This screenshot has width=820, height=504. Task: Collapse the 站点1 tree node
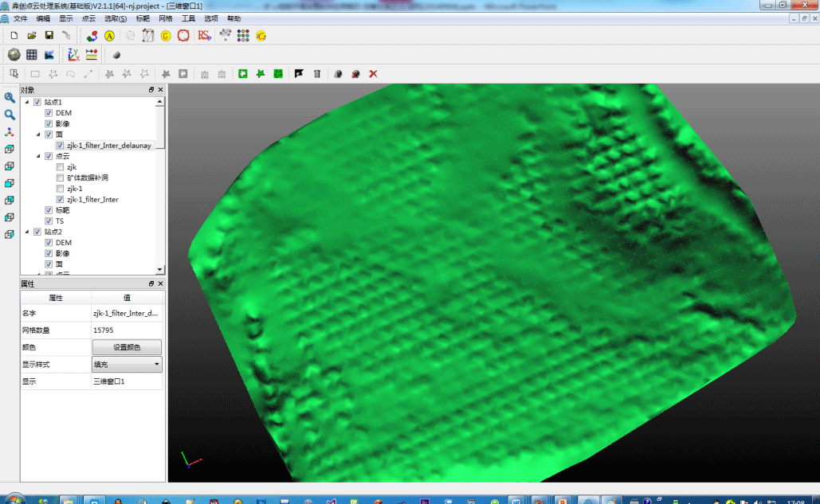pyautogui.click(x=27, y=102)
